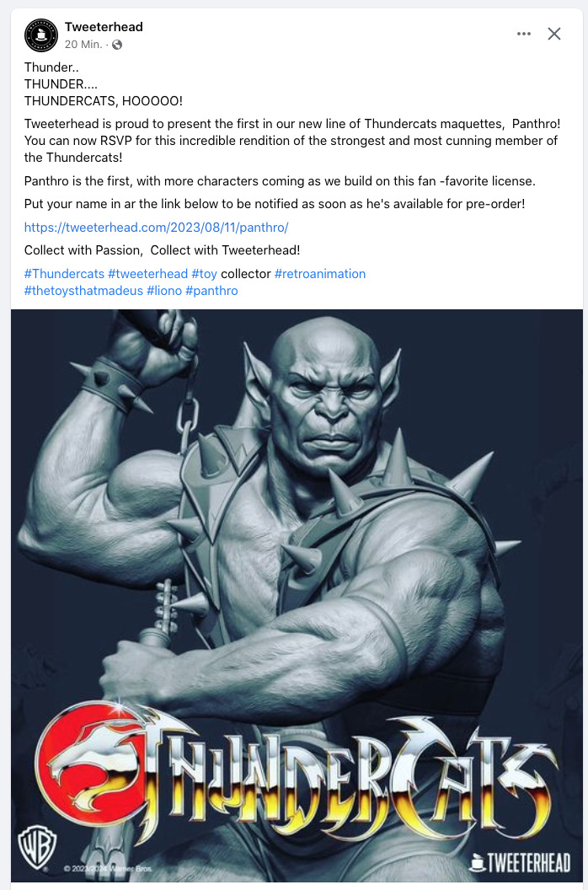Open the Tweeterhead profile picture
This screenshot has width=588, height=890.
click(x=41, y=35)
